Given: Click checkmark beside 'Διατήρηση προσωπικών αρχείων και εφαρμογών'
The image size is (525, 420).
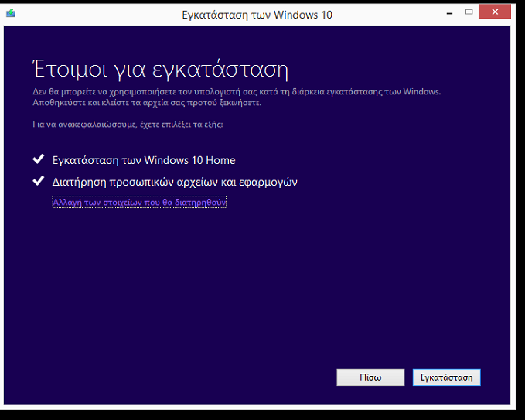Looking at the screenshot, I should [x=39, y=181].
